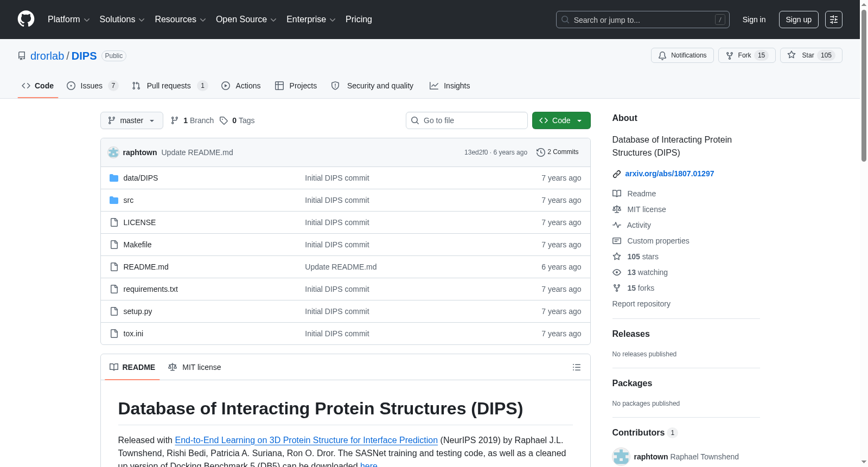
Task: Open the End-to-End Learning paper link
Action: [x=306, y=440]
